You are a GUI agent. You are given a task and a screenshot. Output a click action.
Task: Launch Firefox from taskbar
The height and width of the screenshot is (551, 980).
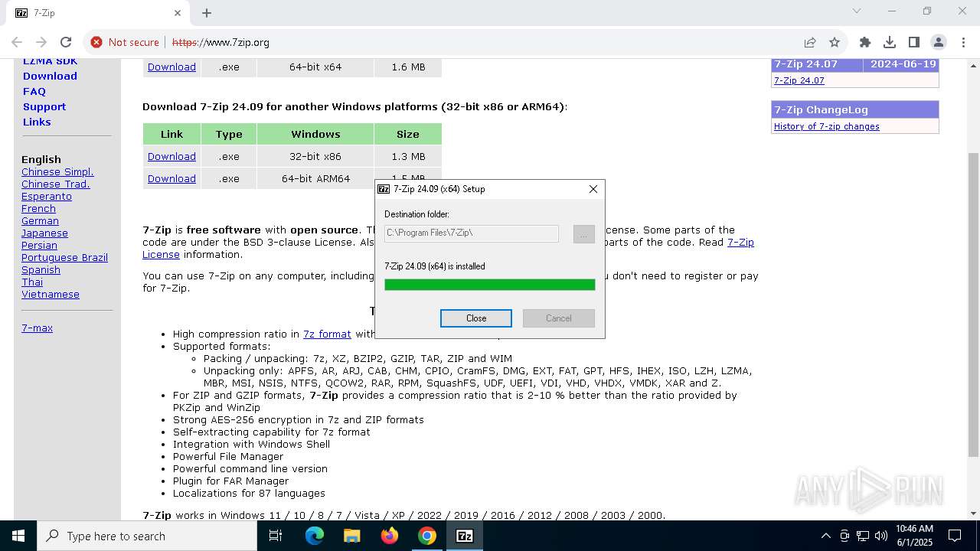[x=390, y=536]
